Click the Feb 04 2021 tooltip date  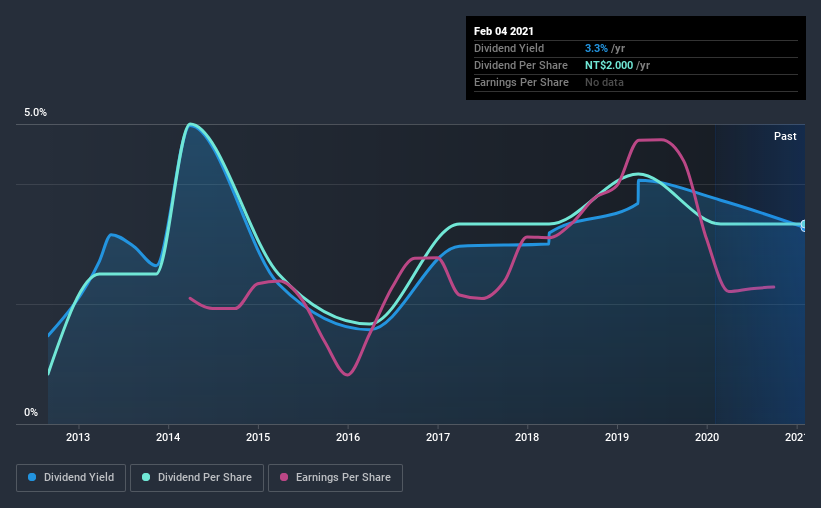pyautogui.click(x=504, y=31)
